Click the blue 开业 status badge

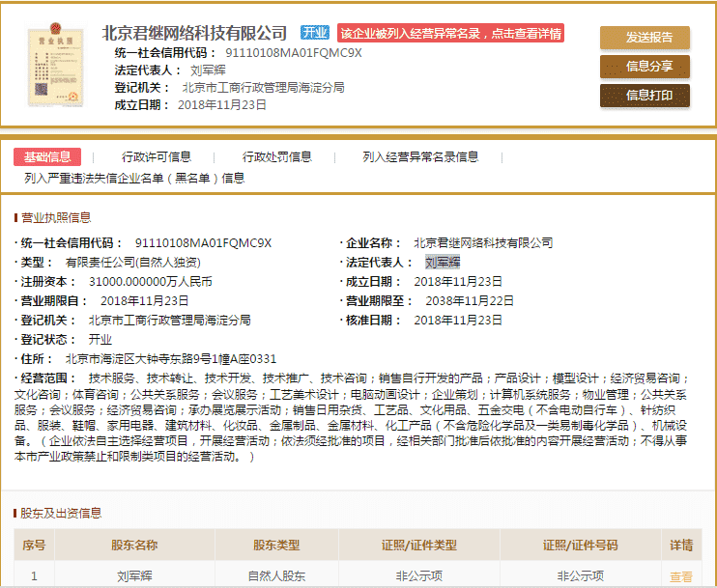coord(315,33)
